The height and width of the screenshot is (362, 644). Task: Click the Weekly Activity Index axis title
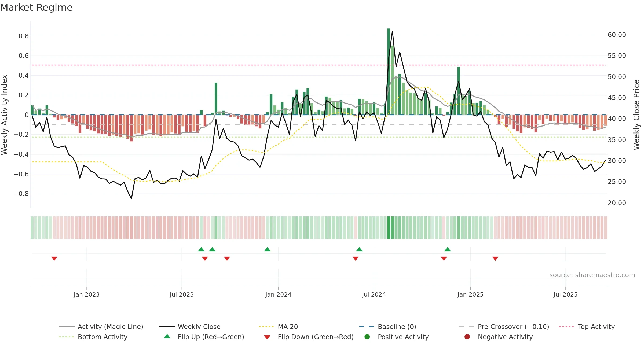5,115
